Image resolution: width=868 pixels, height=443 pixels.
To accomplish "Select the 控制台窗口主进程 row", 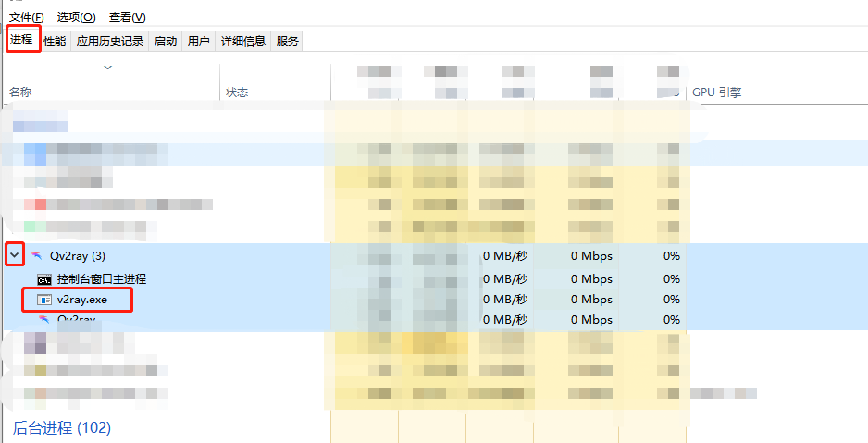I will [x=101, y=278].
